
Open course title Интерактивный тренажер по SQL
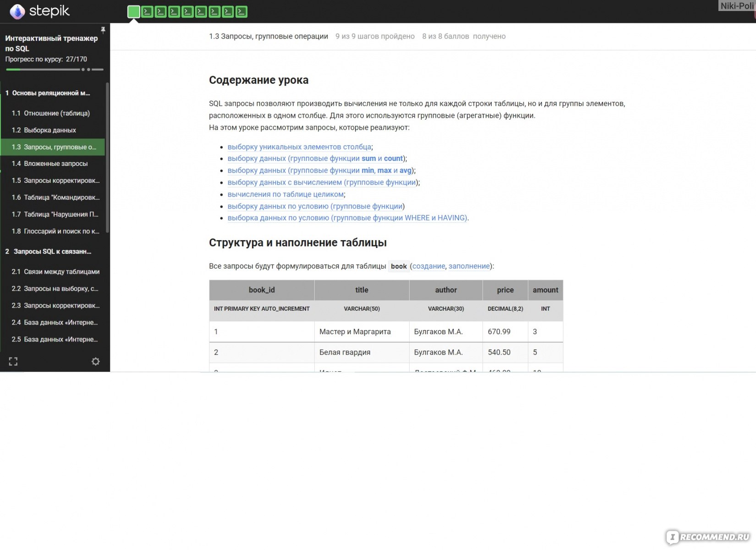coord(51,43)
